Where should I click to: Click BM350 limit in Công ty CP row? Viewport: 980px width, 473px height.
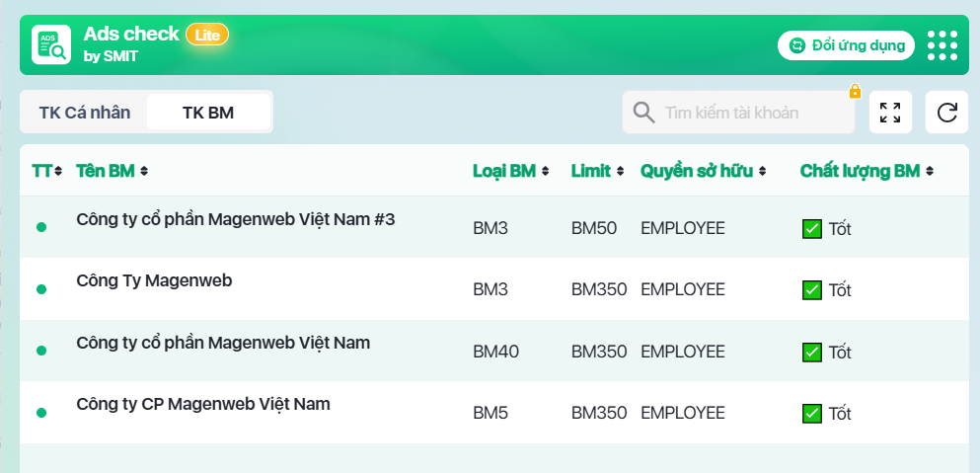pos(599,413)
